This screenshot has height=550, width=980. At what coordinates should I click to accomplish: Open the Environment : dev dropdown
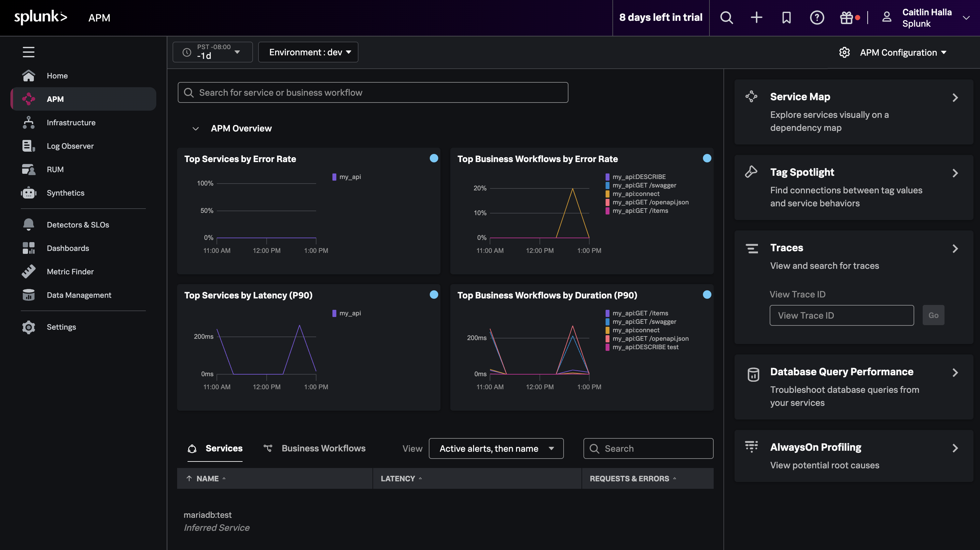pyautogui.click(x=308, y=52)
